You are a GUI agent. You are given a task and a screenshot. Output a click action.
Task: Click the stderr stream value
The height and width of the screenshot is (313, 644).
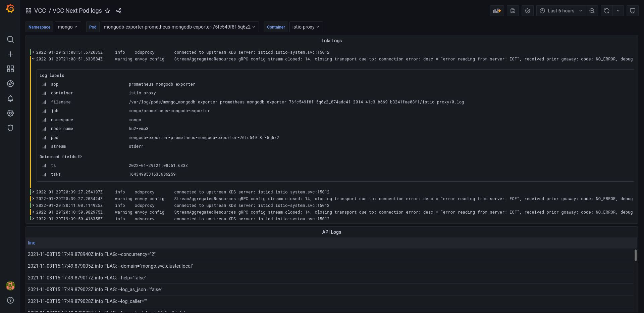pos(136,146)
